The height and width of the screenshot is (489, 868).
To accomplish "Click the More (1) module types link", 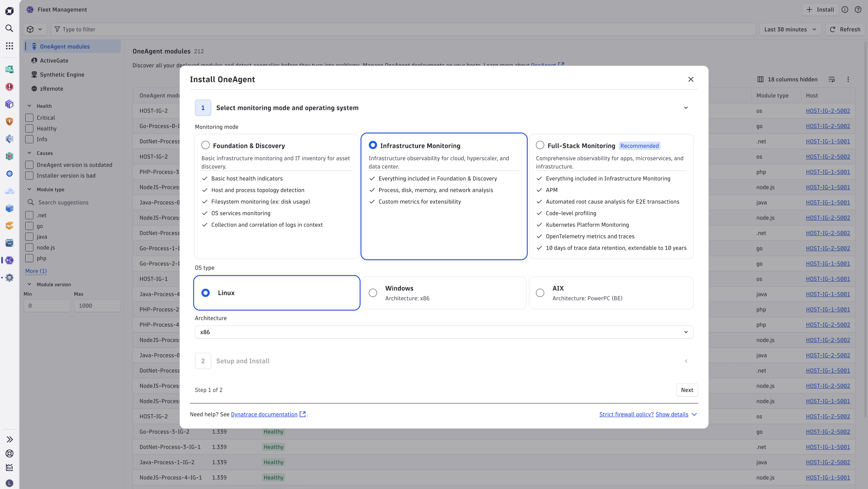I will pos(36,271).
